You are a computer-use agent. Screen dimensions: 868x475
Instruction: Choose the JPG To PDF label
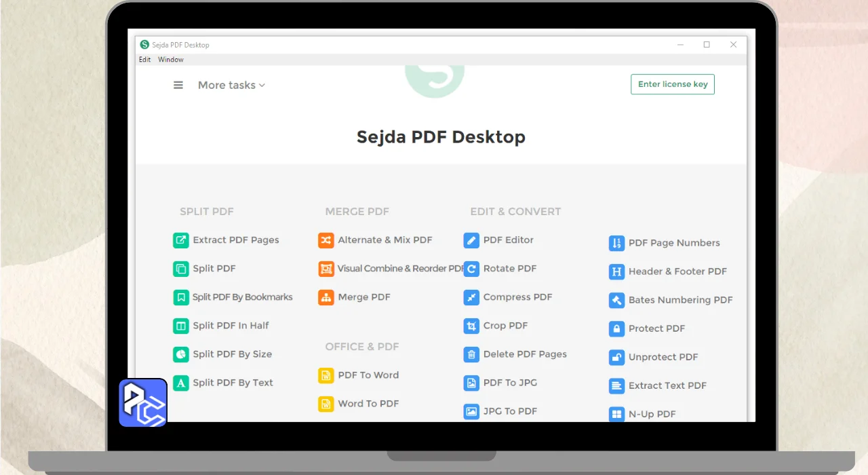[510, 411]
